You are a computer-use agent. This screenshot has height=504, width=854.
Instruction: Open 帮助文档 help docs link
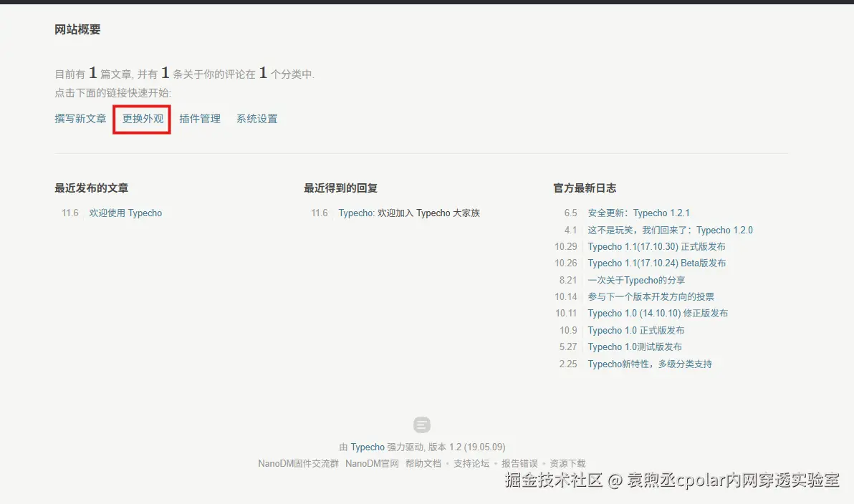pos(423,464)
